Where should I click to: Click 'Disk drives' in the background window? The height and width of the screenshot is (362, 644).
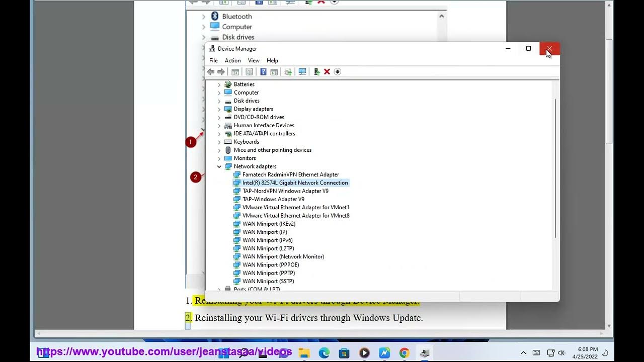(238, 37)
